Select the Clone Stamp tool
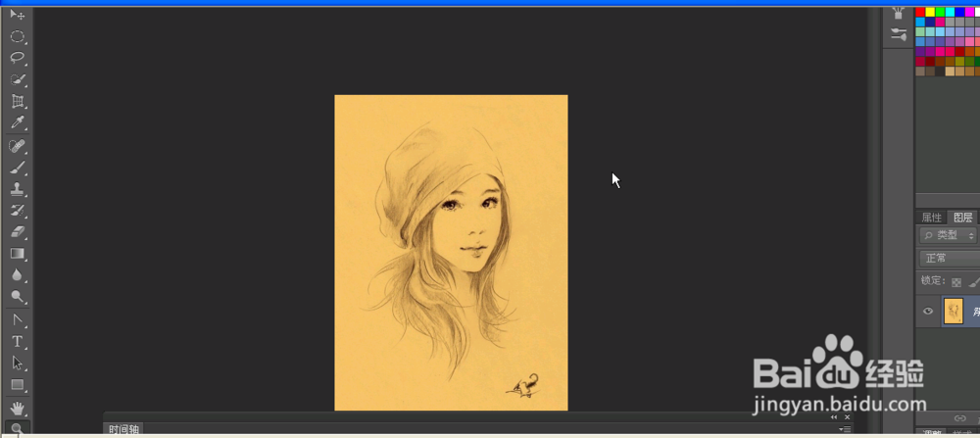 (x=18, y=189)
